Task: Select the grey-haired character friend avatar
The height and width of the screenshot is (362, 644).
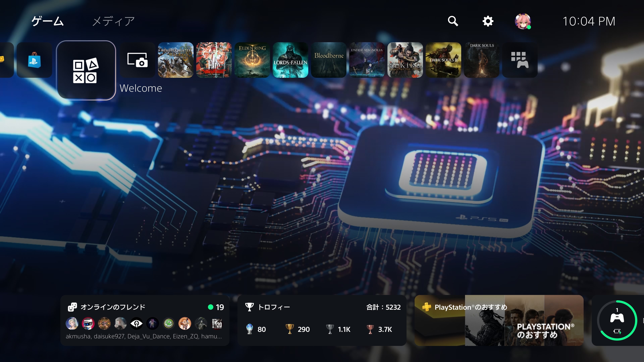Action: coord(120,324)
